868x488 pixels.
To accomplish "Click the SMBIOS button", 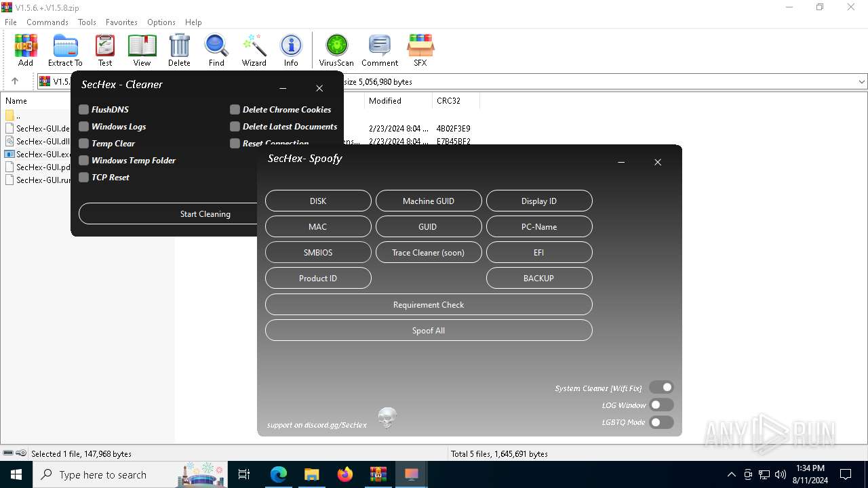I will point(318,252).
